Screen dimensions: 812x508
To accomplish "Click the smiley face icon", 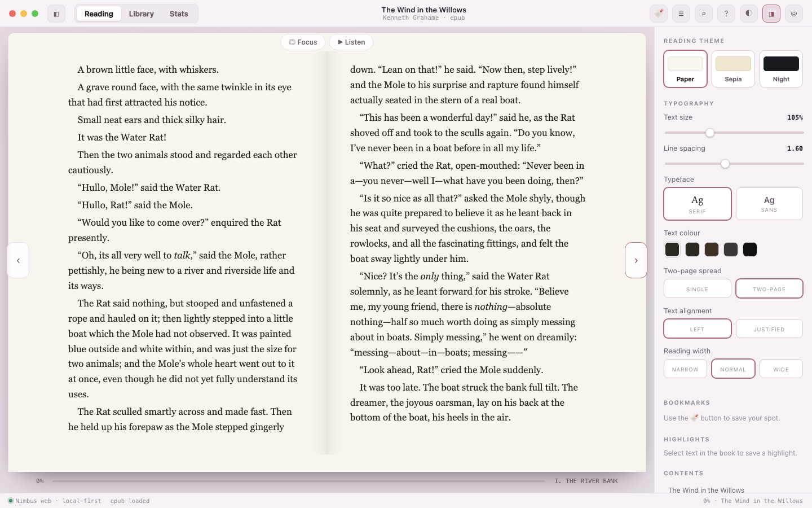I will [794, 14].
